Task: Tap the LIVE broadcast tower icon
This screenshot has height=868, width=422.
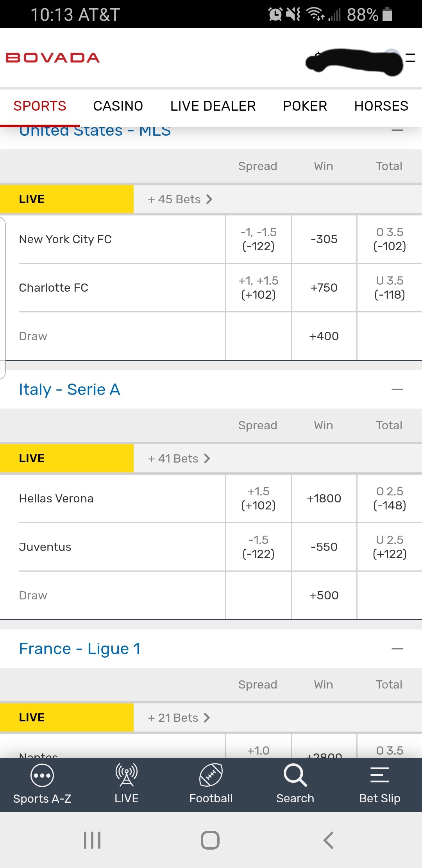Action: tap(126, 775)
